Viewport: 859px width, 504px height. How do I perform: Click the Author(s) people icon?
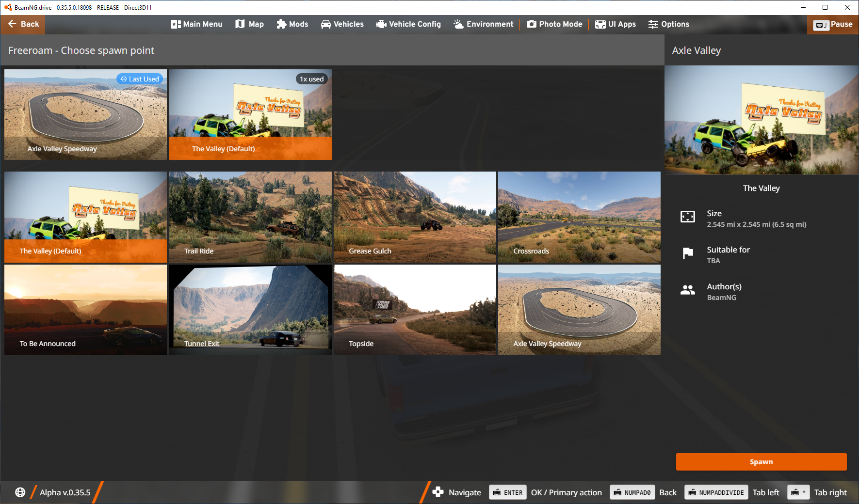[x=687, y=290]
